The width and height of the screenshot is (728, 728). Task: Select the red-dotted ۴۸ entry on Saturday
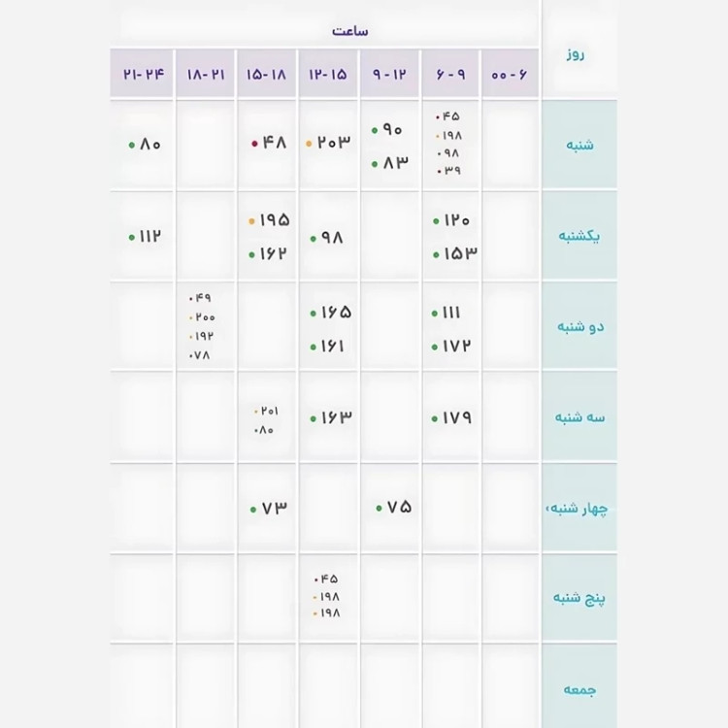coord(269,143)
